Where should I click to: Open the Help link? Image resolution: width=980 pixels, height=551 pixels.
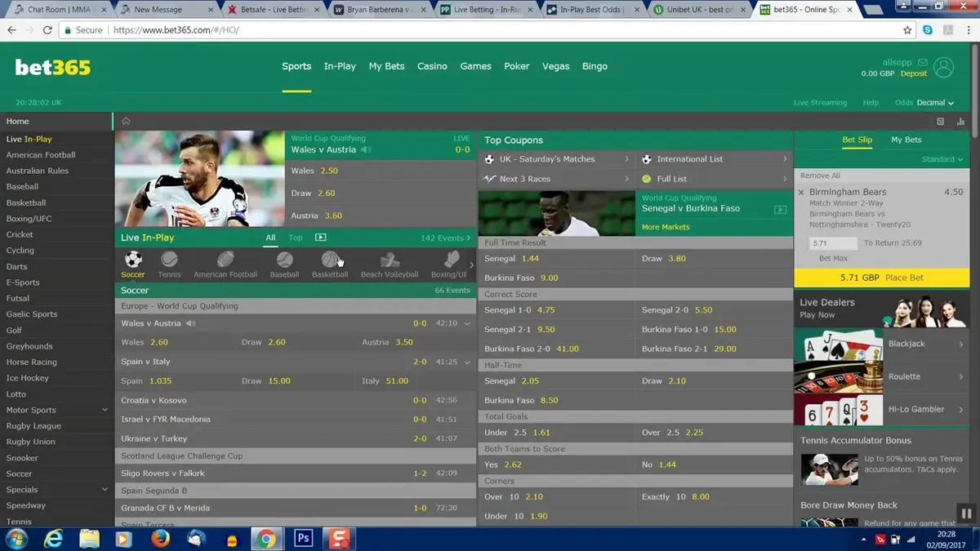coord(871,103)
